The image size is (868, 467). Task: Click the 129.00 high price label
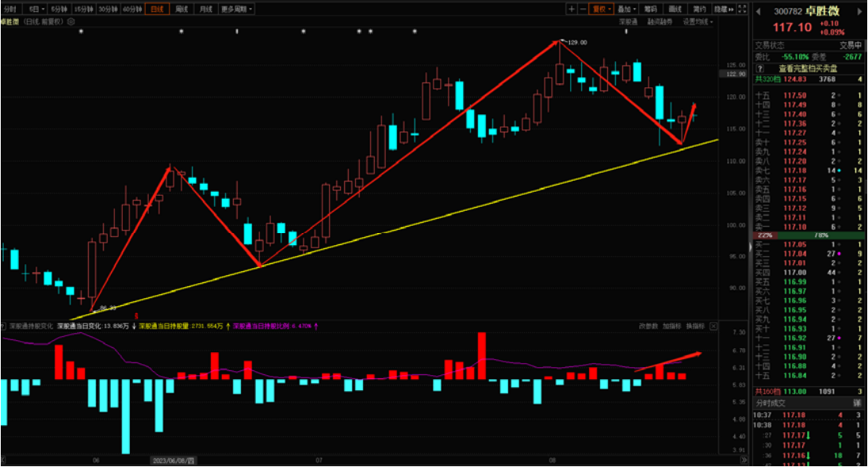[x=577, y=43]
